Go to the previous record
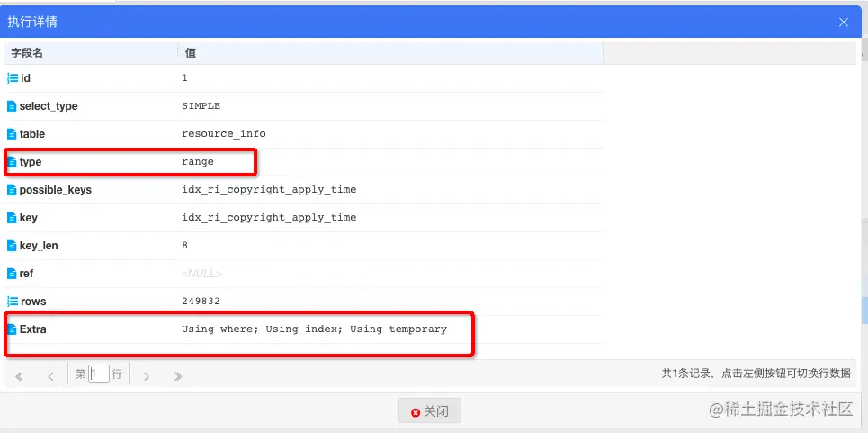The width and height of the screenshot is (868, 433). (50, 376)
